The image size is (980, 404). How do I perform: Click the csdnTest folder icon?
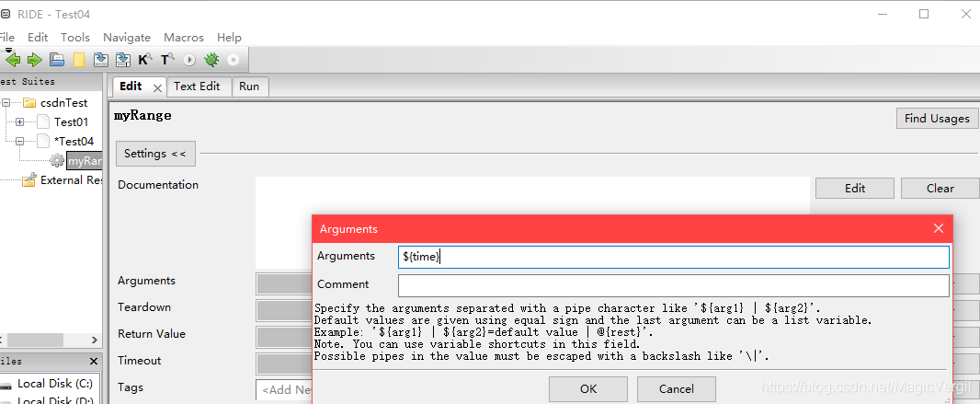[28, 102]
